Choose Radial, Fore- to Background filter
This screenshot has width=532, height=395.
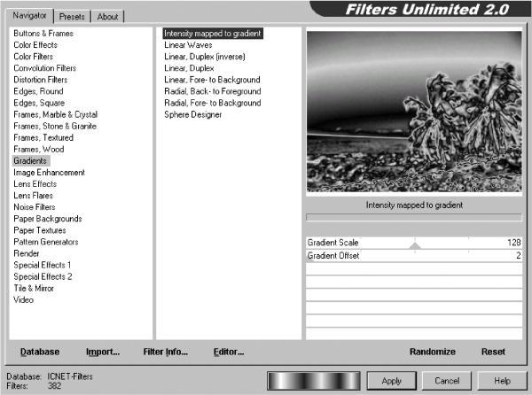(x=213, y=103)
